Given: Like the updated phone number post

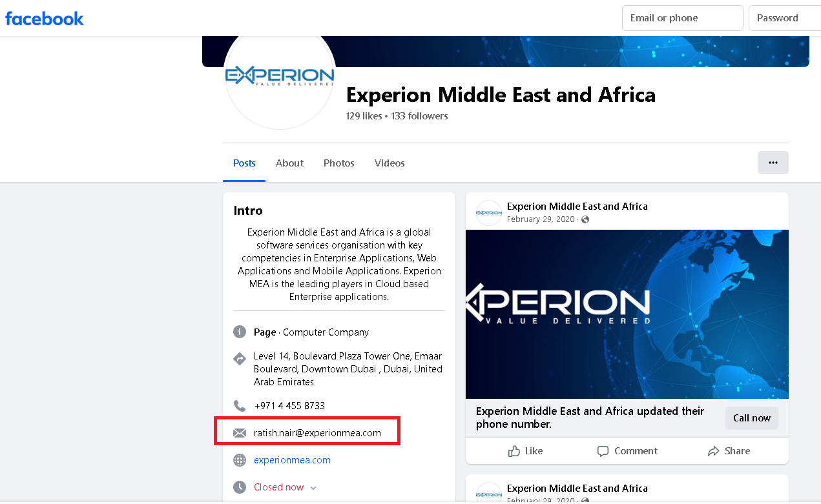Looking at the screenshot, I should [x=525, y=451].
